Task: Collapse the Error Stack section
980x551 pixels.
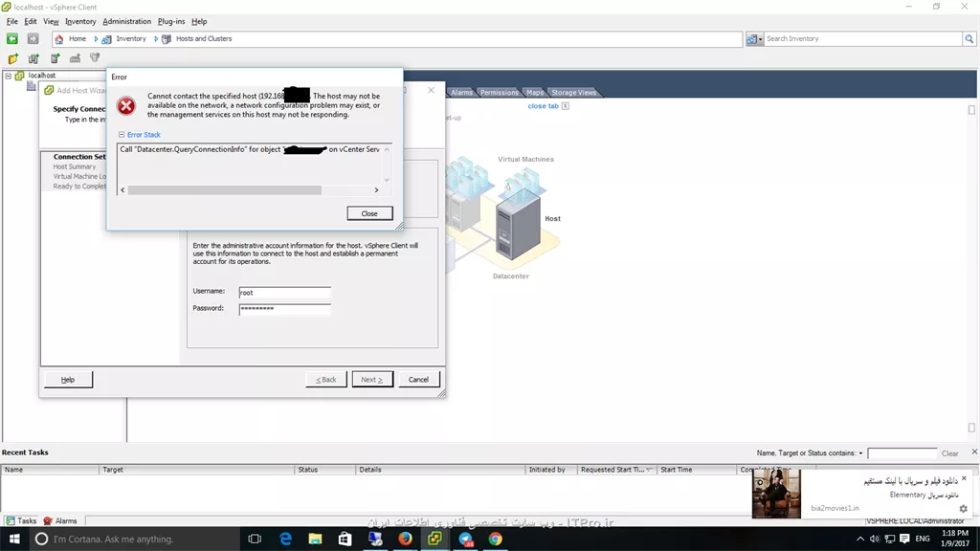Action: point(122,134)
